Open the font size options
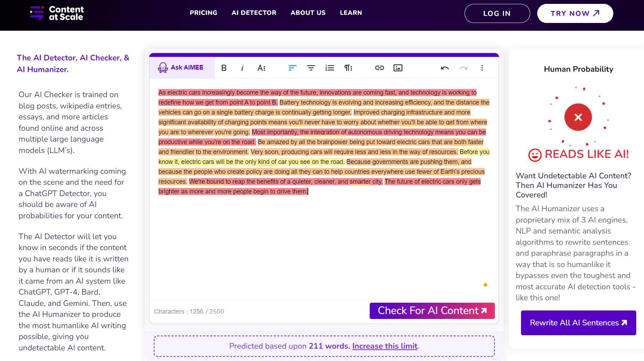Image resolution: width=644 pixels, height=361 pixels. 261,68
